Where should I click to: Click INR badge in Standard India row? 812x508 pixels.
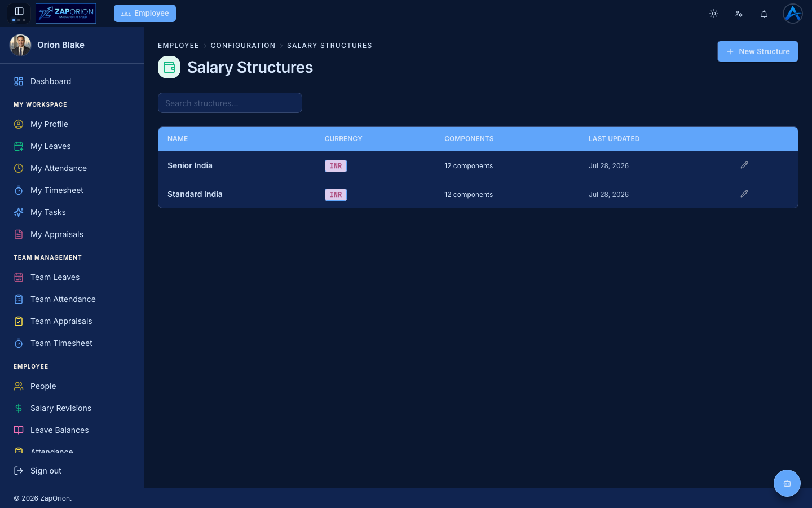pos(336,195)
